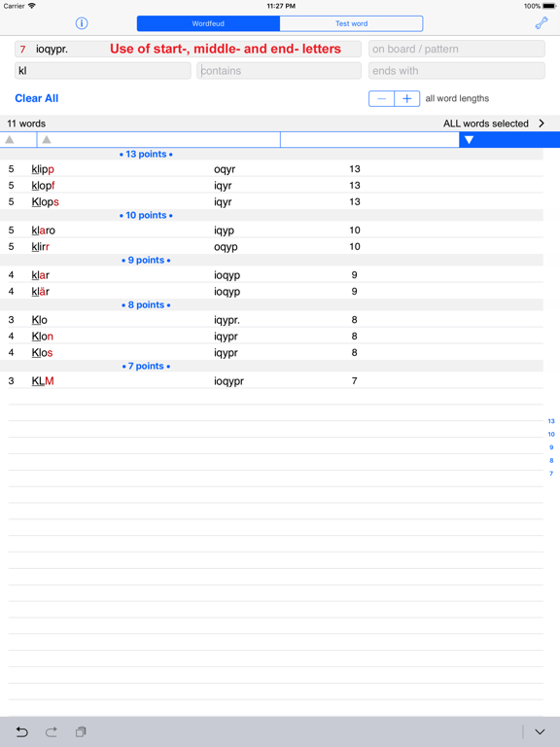
Task: Tap the battery indicator in status bar
Action: click(x=547, y=6)
